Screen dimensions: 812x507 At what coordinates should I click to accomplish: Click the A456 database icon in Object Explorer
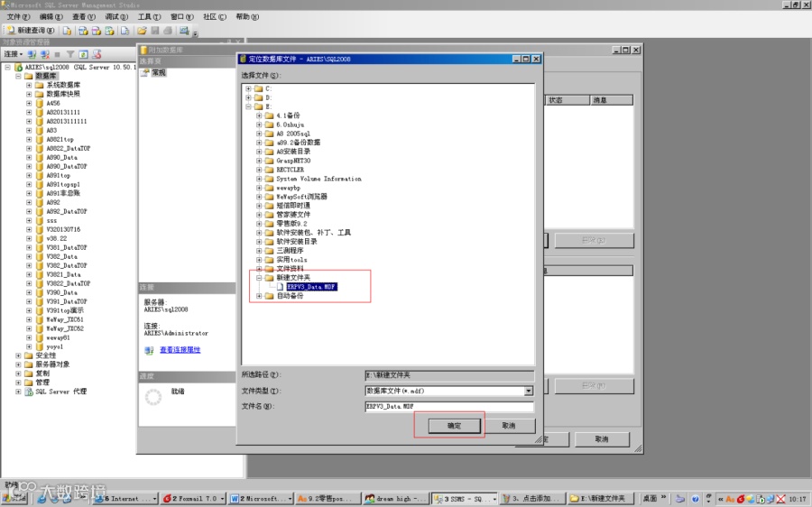40,103
